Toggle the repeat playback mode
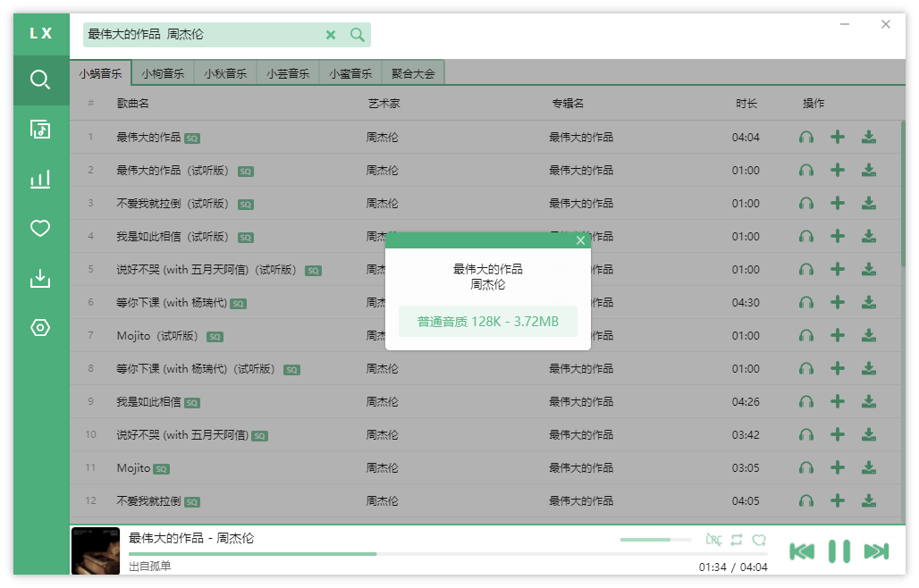 (736, 540)
